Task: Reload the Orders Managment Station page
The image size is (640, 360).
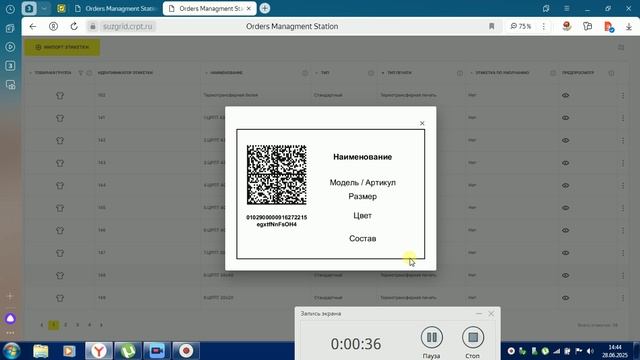Action: (x=74, y=26)
